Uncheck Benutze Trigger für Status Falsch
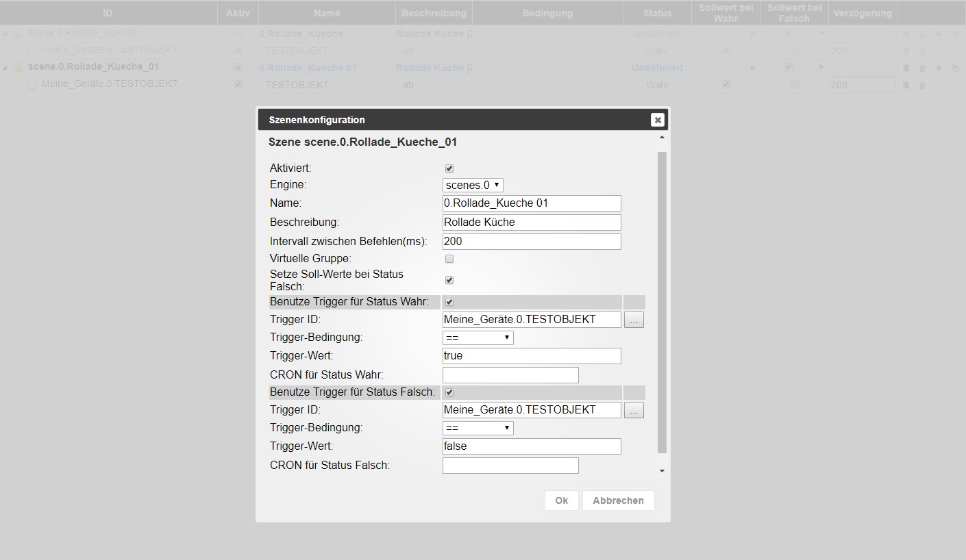Viewport: 966px width, 560px height. 449,392
